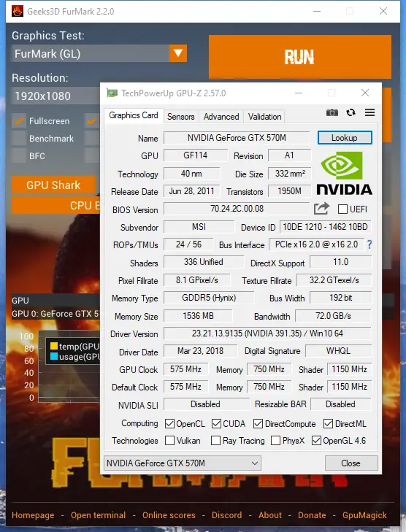Open GPU Shark from FurMark
The width and height of the screenshot is (406, 532).
[x=53, y=185]
